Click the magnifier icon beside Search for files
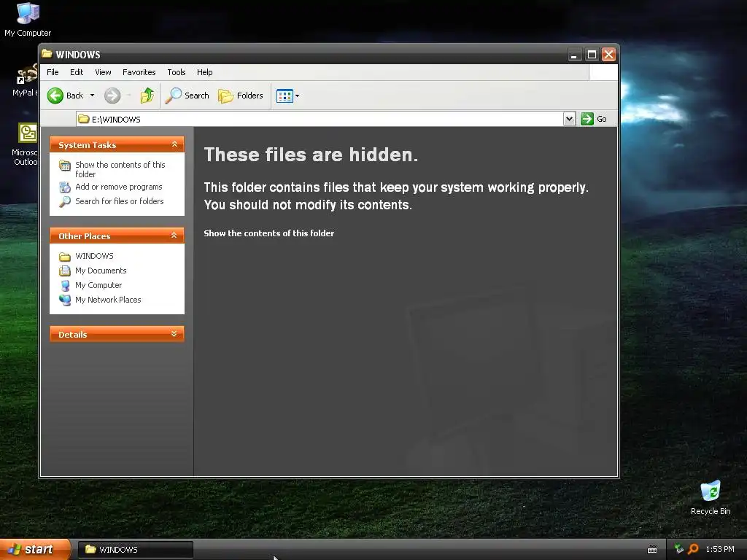This screenshot has height=560, width=747. (65, 202)
